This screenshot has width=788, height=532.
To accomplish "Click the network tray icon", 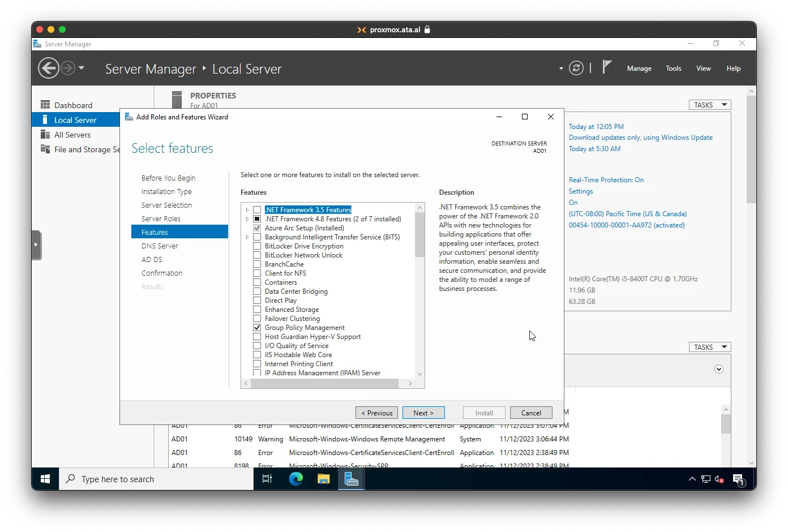I will 706,479.
